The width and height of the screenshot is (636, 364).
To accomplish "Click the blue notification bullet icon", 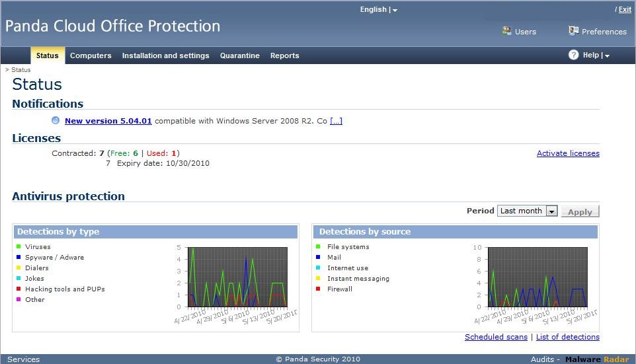I will coord(56,121).
